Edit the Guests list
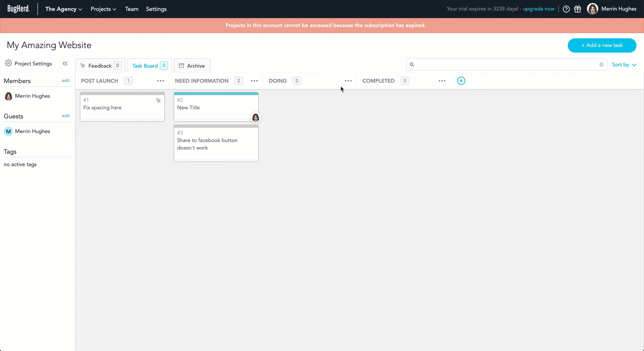 [66, 116]
